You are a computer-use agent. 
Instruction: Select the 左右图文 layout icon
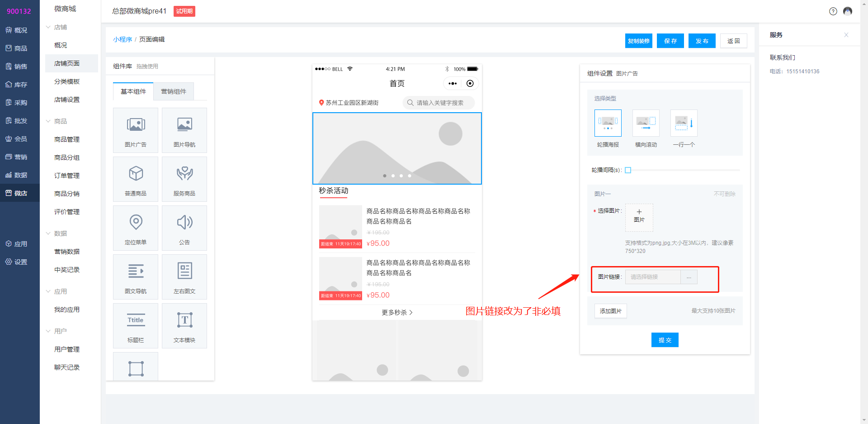pyautogui.click(x=184, y=271)
